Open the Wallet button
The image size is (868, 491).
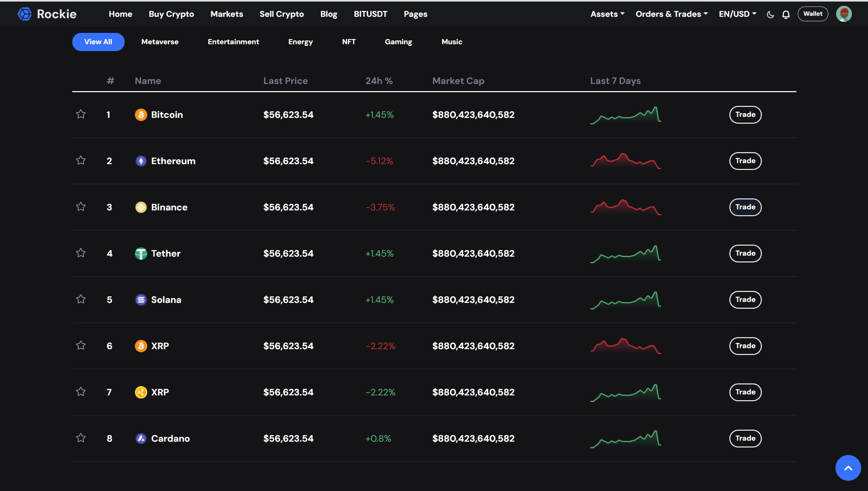coord(813,14)
